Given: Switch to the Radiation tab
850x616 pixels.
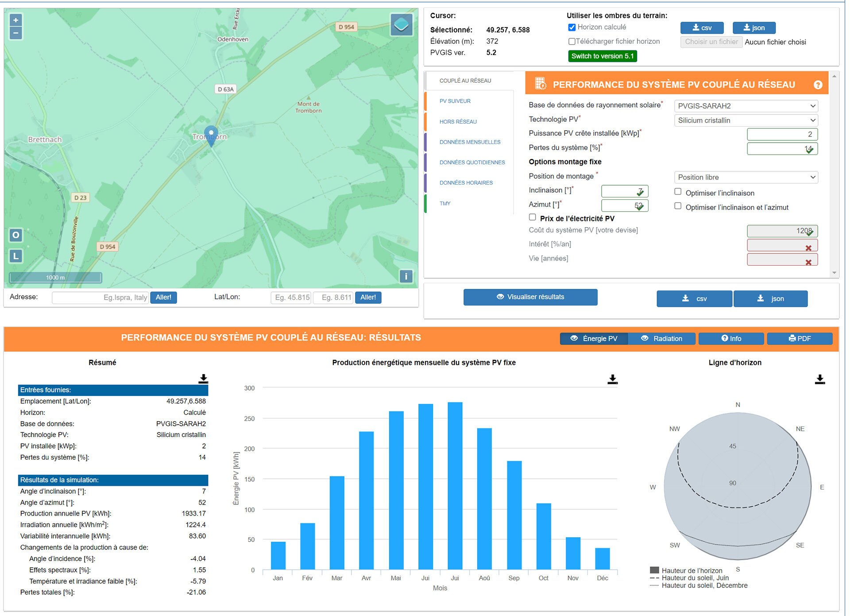Looking at the screenshot, I should [x=662, y=338].
